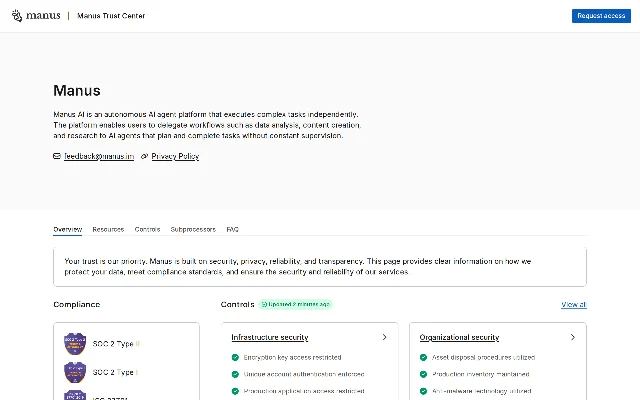640x400 pixels.
Task: Click the SOC 2 Type I badge icon
Action: click(75, 372)
